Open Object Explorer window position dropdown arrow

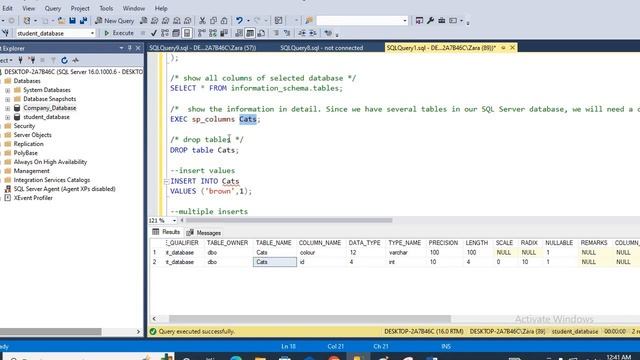click(x=121, y=48)
